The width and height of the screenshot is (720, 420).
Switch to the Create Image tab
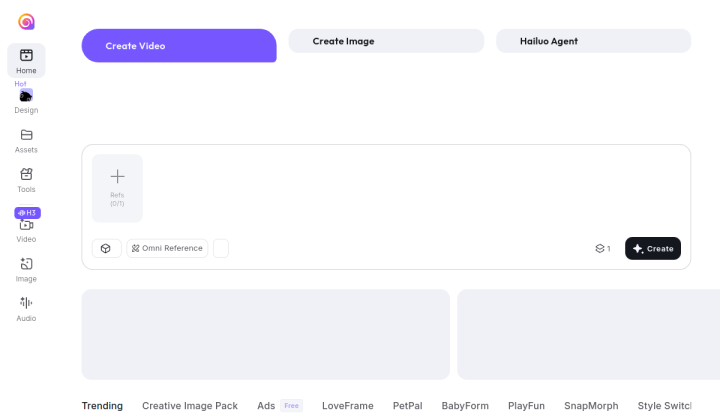click(386, 41)
